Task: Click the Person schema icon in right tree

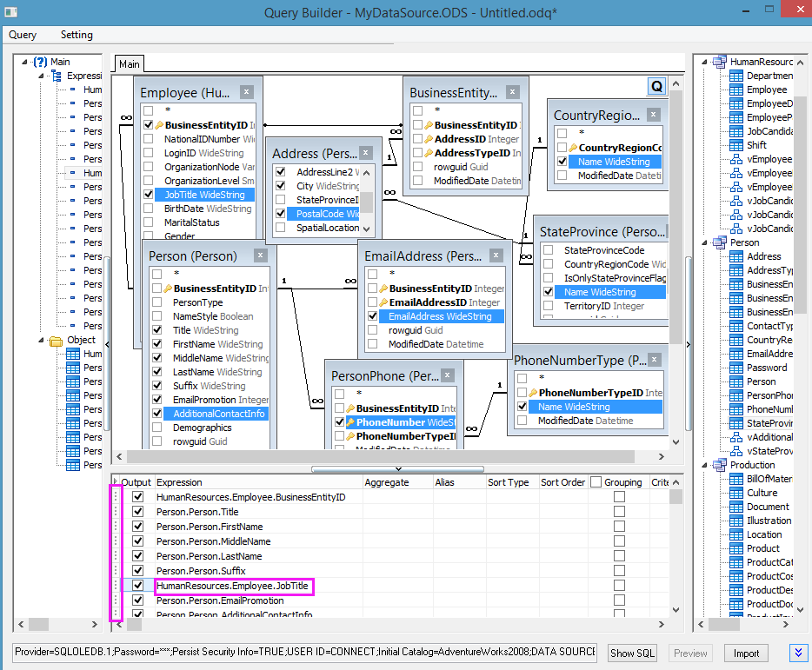Action: (x=719, y=242)
